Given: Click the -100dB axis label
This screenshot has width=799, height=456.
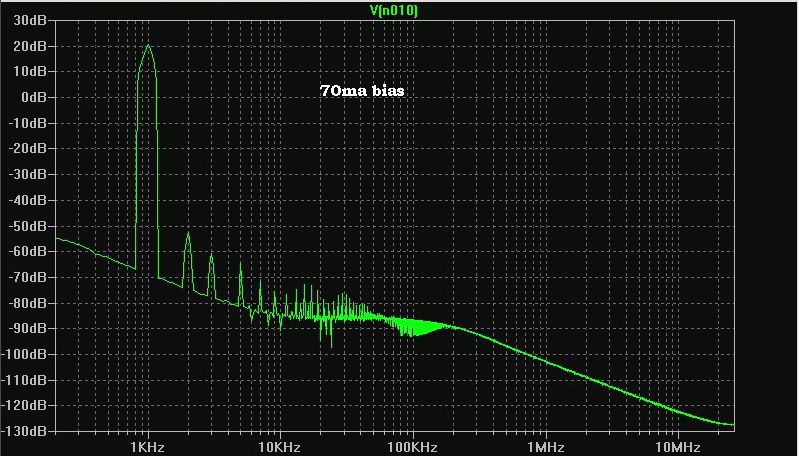Looking at the screenshot, I should [x=24, y=354].
